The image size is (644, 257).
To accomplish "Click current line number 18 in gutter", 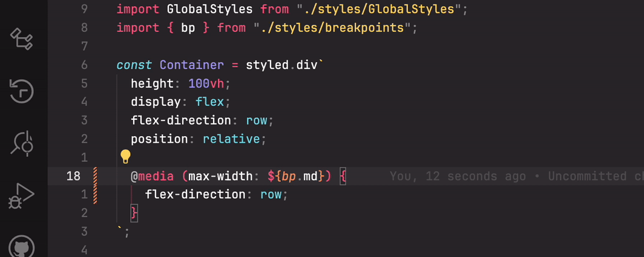I will [x=73, y=177].
